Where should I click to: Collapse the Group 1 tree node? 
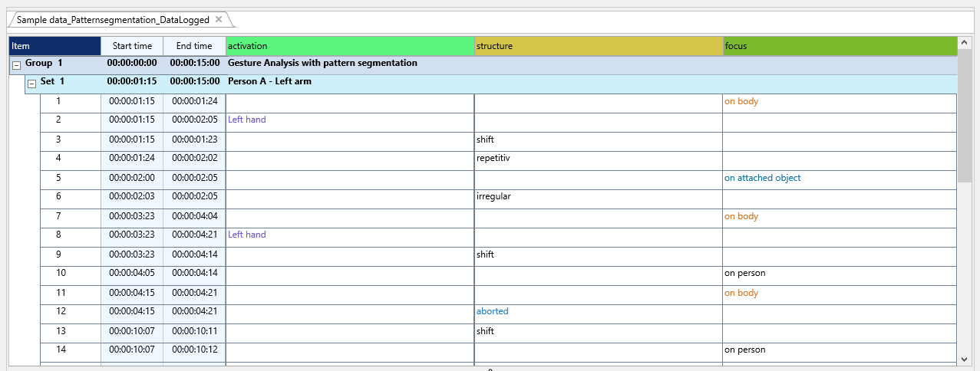pos(17,64)
